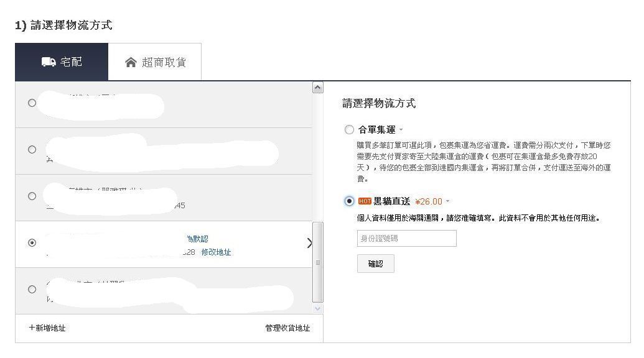Click the HOT badge next to 黑貓直送

click(365, 201)
